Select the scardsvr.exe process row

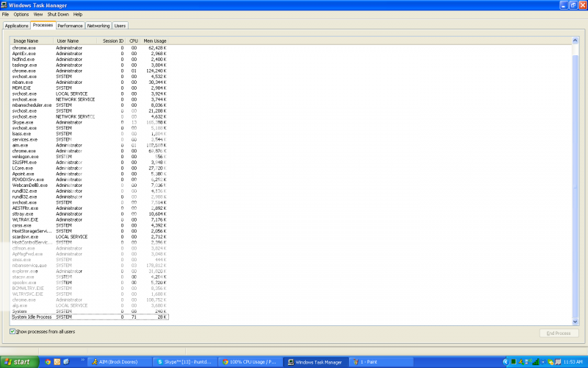coord(90,237)
